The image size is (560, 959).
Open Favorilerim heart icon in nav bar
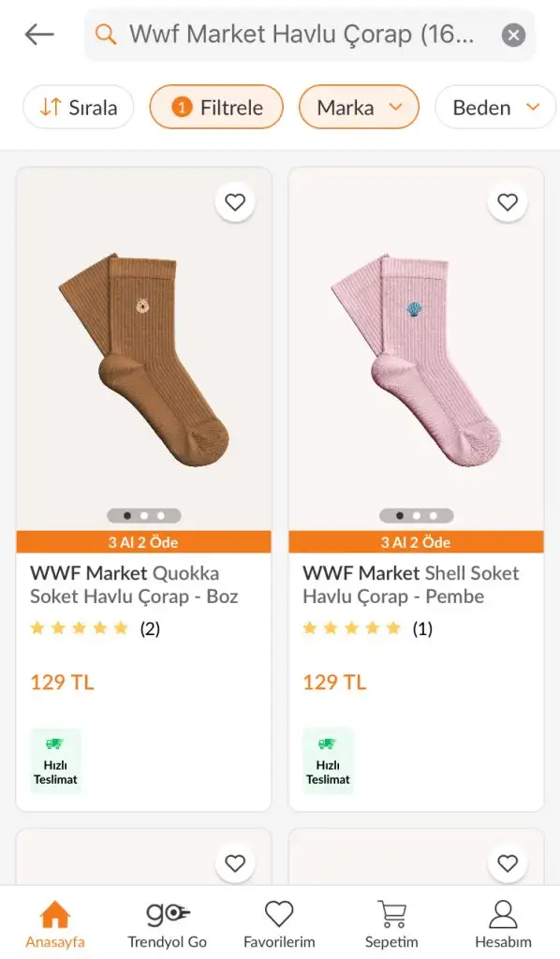(279, 924)
